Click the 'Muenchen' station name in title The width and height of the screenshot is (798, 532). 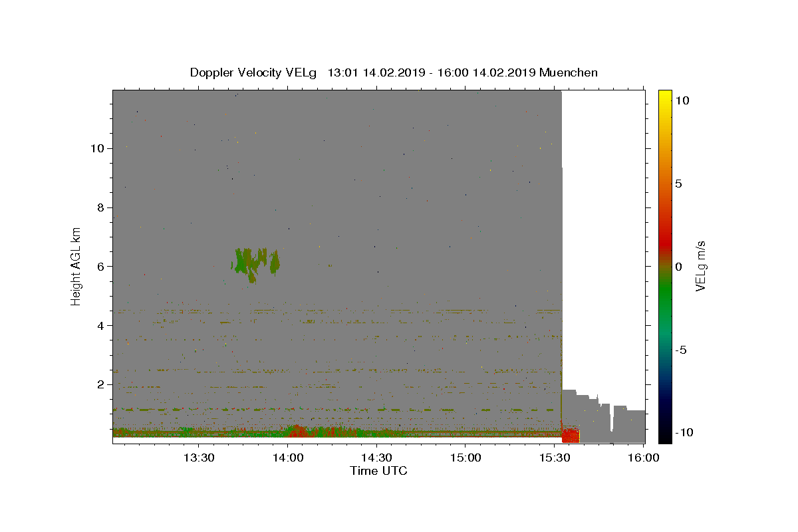[x=569, y=72]
